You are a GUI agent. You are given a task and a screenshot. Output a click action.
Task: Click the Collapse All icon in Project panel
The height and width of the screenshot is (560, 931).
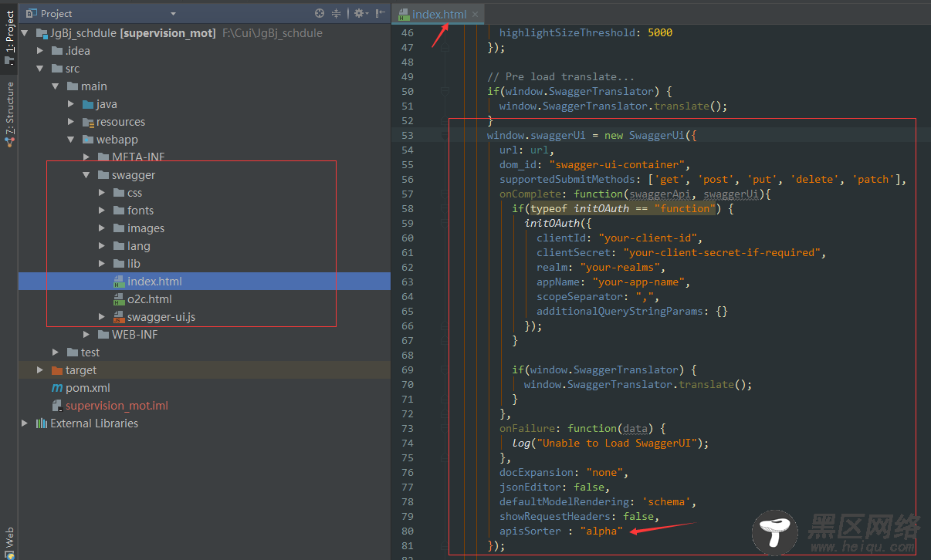pos(337,13)
